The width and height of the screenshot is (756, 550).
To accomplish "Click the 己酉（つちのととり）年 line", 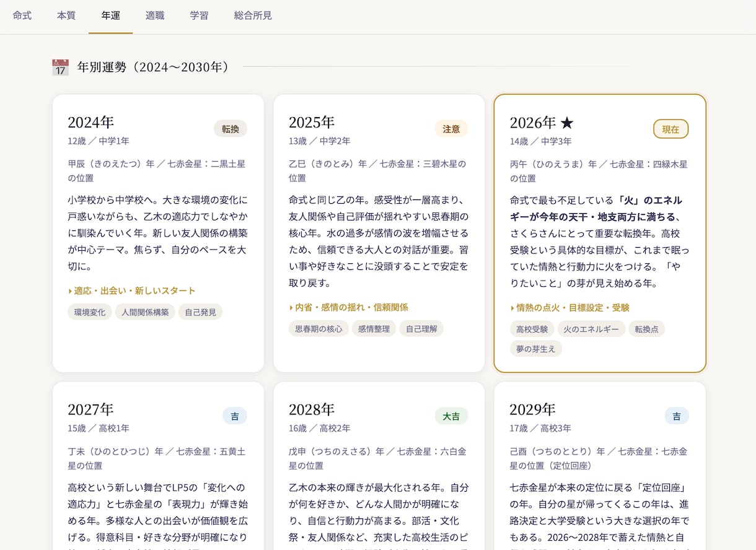I will (599, 458).
